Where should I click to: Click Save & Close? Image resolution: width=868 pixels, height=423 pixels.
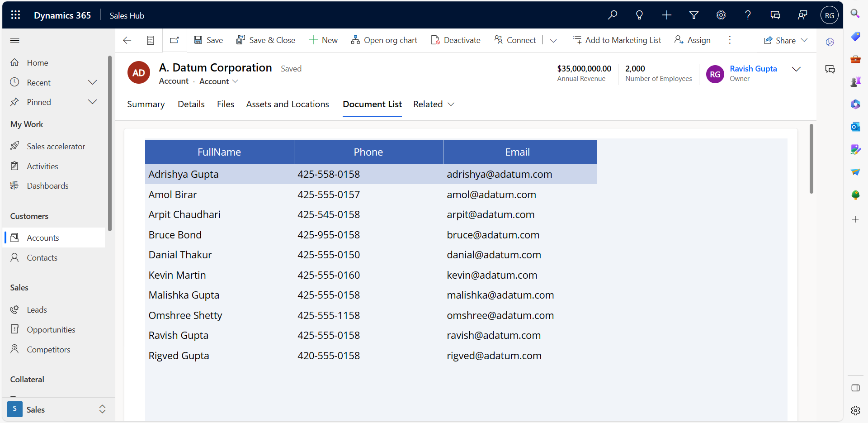266,40
